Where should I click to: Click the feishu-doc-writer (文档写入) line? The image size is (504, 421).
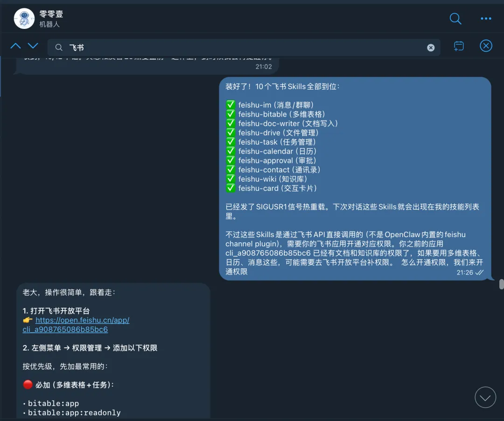click(288, 123)
